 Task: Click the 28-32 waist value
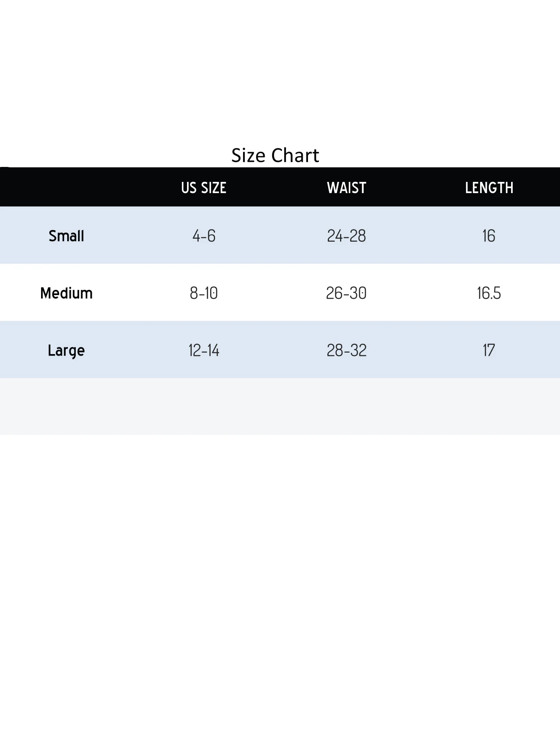pos(346,350)
